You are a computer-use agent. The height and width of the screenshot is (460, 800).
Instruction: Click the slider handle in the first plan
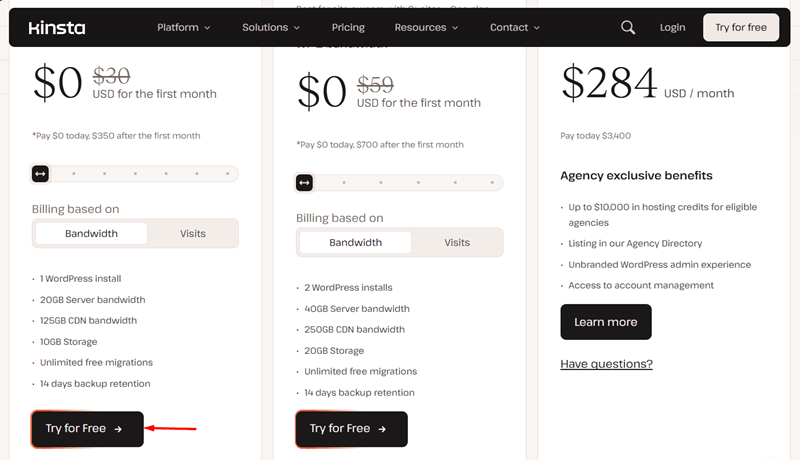click(40, 174)
